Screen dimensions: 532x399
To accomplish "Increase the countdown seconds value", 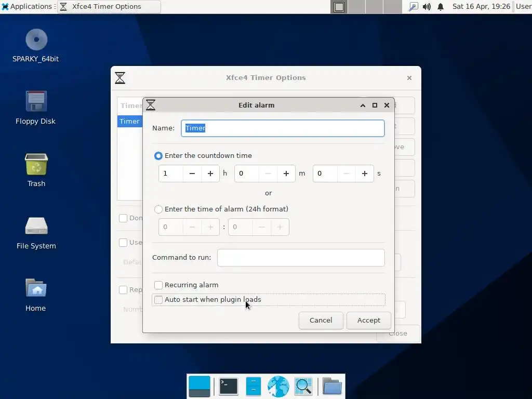I will 364,174.
